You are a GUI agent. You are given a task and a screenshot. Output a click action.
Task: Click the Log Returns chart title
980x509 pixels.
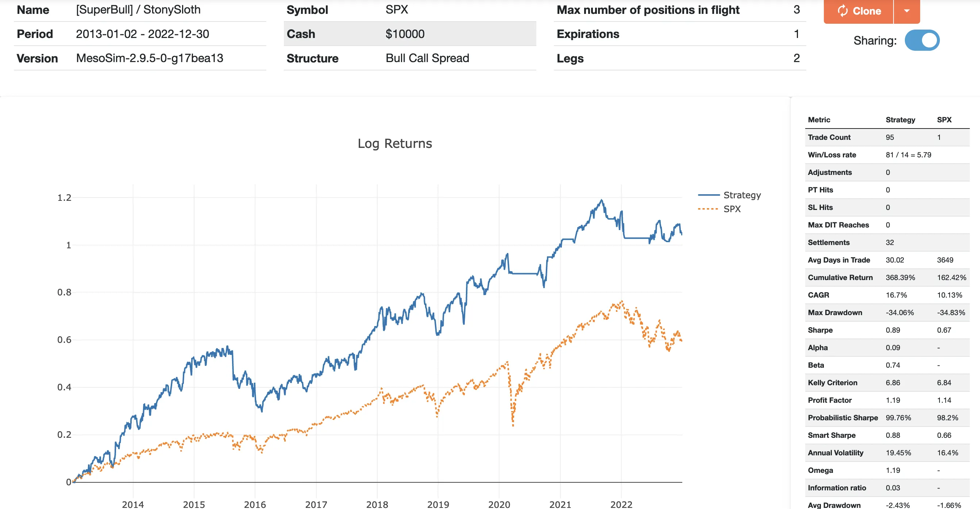click(x=394, y=143)
